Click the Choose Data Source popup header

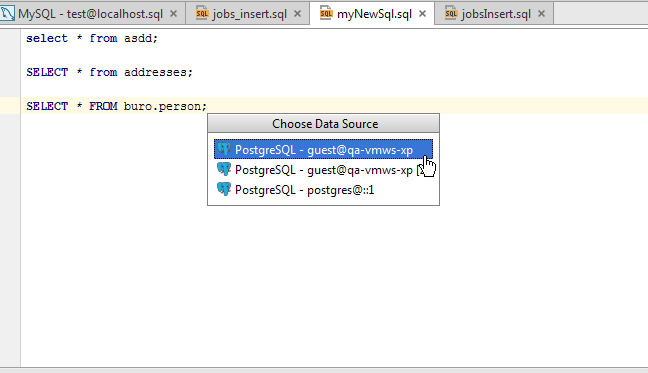tap(324, 124)
